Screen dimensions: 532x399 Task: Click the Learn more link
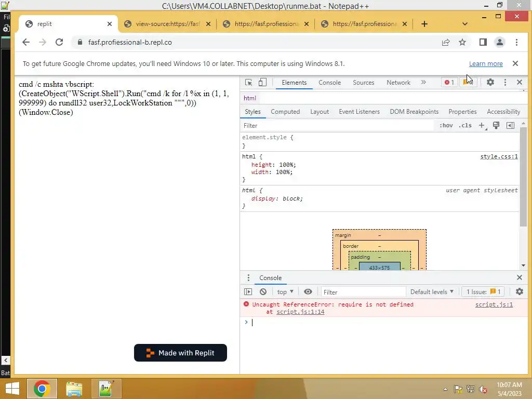tap(486, 64)
